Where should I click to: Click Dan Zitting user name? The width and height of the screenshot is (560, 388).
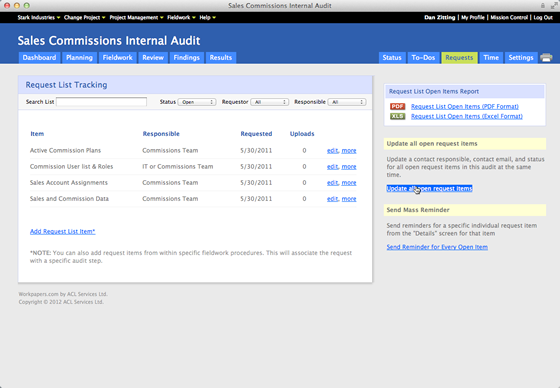click(440, 18)
